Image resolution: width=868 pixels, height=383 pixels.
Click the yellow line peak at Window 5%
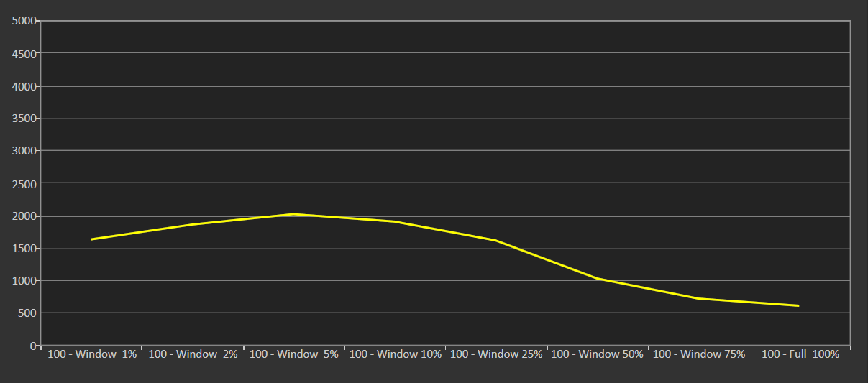point(293,214)
